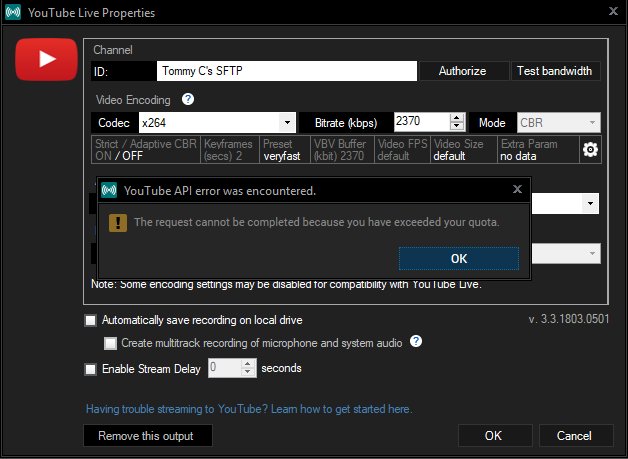
Task: Toggle Create multitrack recording checkbox
Action: tap(111, 343)
